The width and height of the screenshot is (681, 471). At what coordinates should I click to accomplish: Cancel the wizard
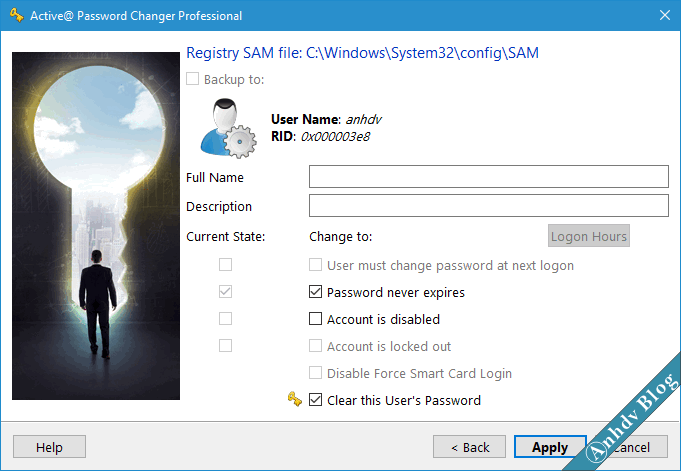[x=631, y=447]
